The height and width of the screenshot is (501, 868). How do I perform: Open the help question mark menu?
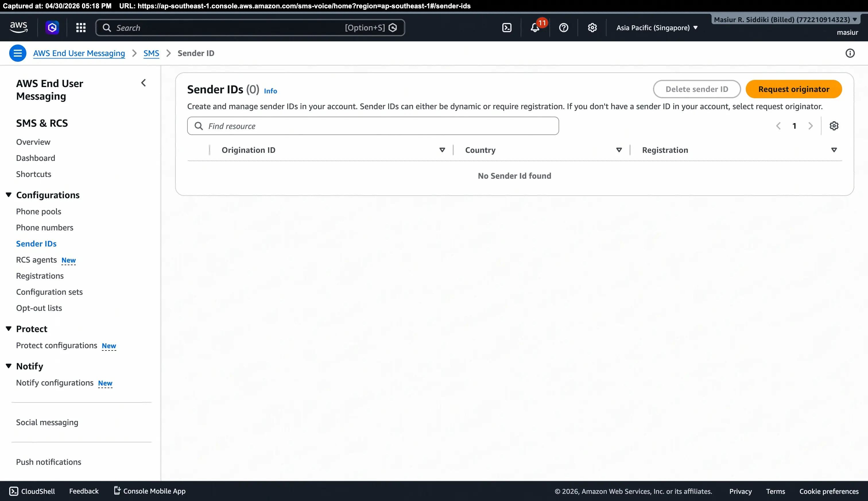tap(564, 28)
